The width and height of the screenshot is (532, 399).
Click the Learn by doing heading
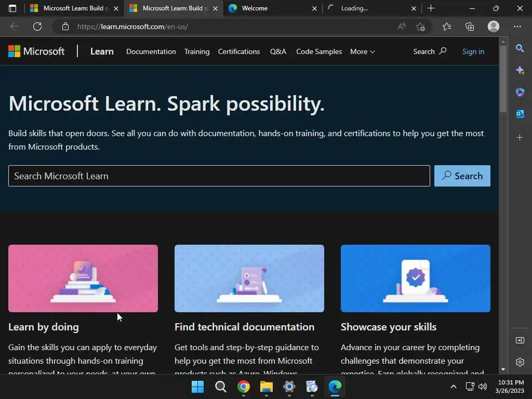pyautogui.click(x=44, y=327)
